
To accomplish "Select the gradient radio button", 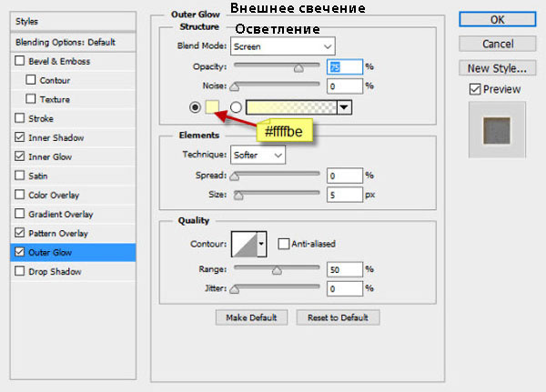I will coord(236,107).
